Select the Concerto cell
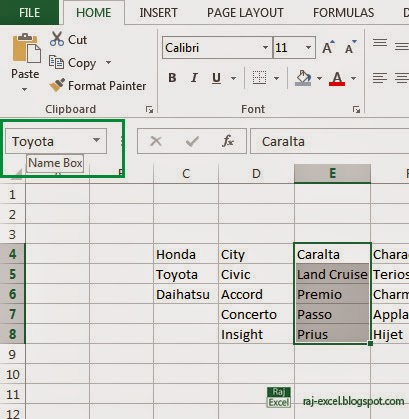This screenshot has width=409, height=419. [256, 314]
